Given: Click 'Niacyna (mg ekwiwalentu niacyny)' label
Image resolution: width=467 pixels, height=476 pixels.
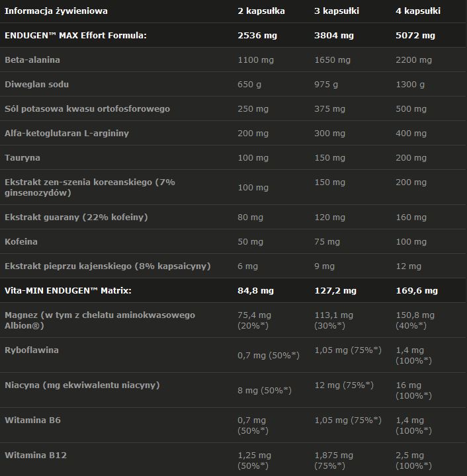Looking at the screenshot, I should (82, 385).
